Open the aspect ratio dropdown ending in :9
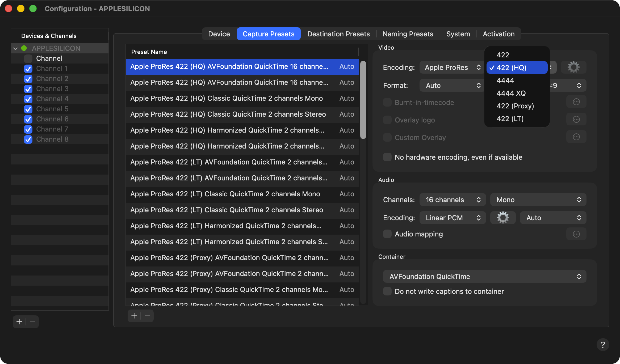Screen dimensions: 620x364 568,85
